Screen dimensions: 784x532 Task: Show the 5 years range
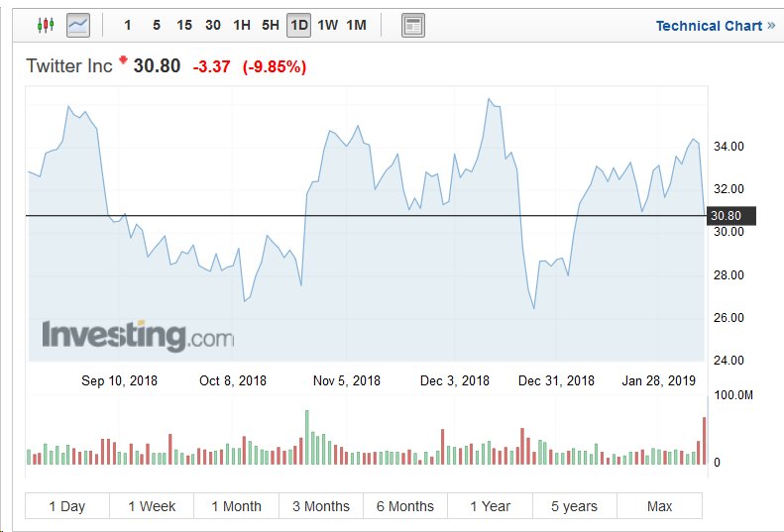[x=575, y=506]
